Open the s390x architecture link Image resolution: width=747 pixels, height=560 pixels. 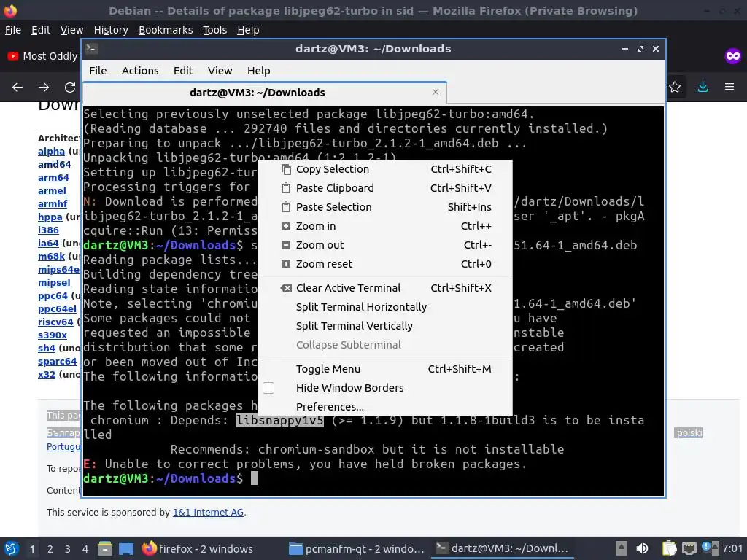53,335
